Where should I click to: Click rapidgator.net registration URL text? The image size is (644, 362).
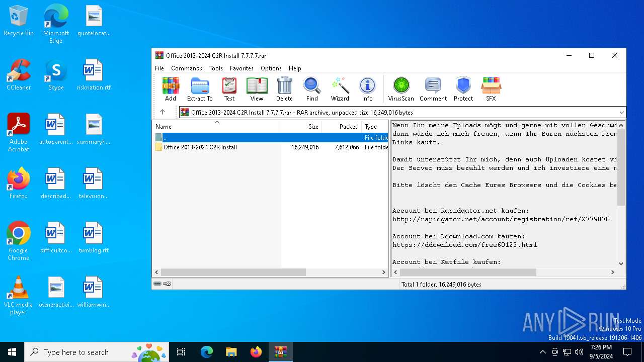[501, 219]
